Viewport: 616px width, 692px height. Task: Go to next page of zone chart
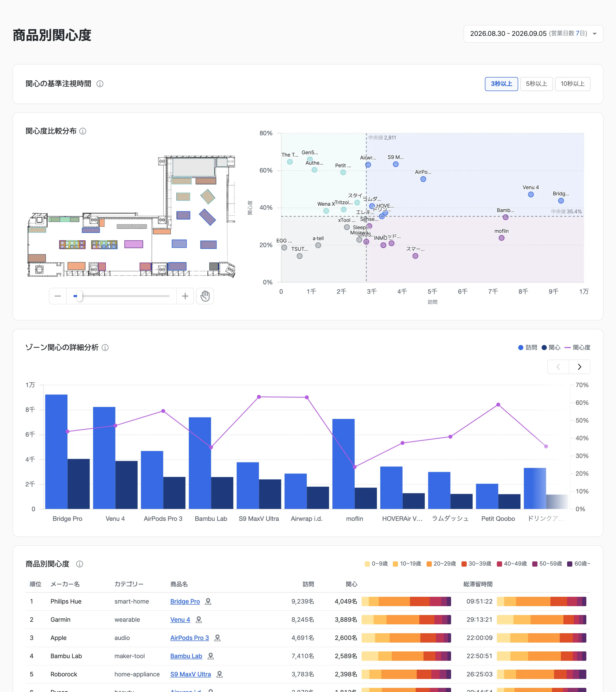click(579, 367)
